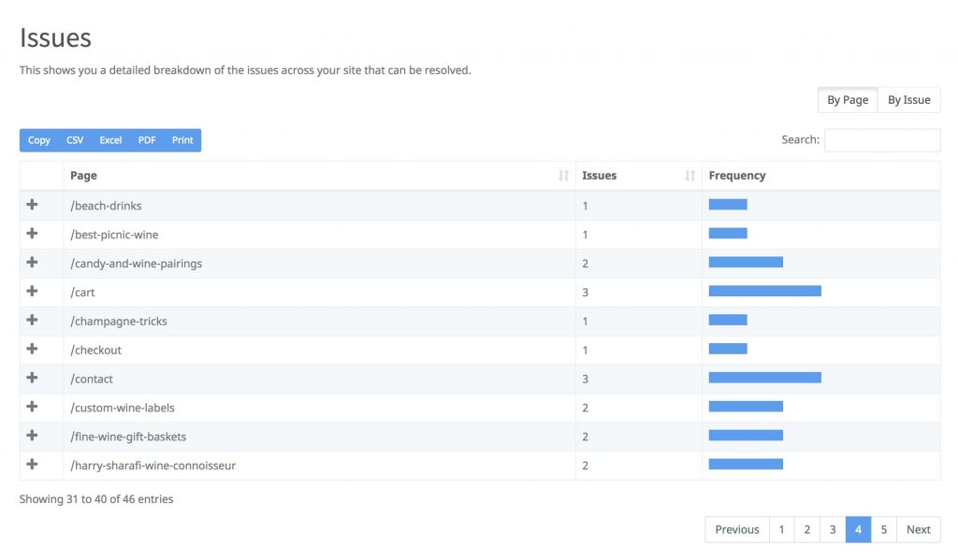Copy the table using Copy button
The height and width of the screenshot is (560, 958).
[39, 140]
